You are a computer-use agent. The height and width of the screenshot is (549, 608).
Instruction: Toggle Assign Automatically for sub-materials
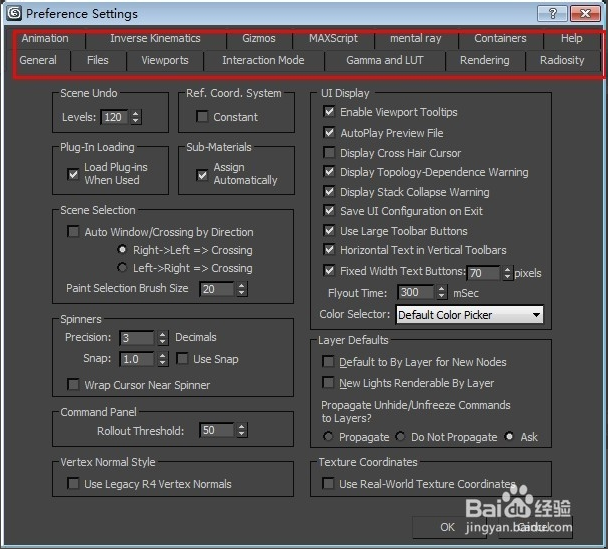pos(202,175)
